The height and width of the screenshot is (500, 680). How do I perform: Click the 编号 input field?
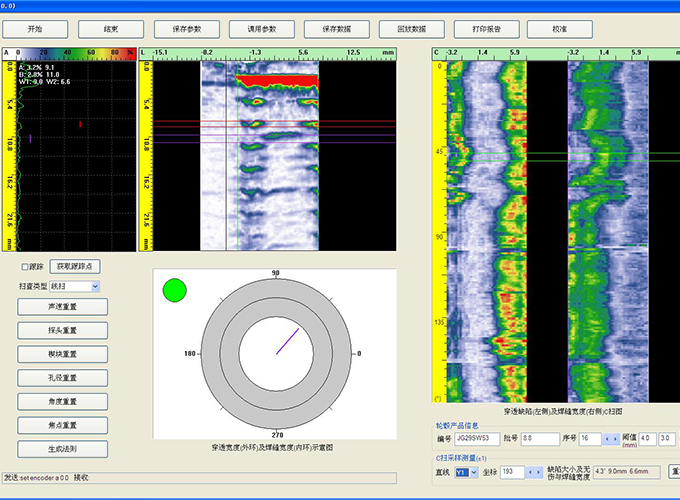(477, 438)
